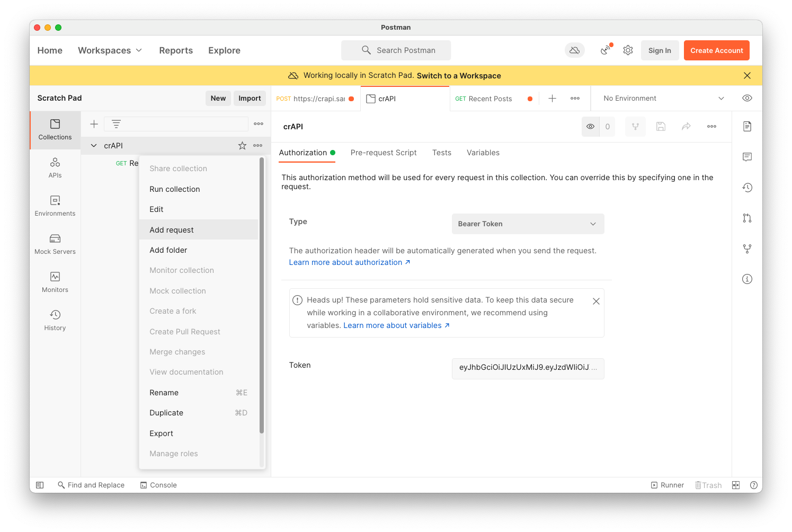Expand the Workspaces dropdown
This screenshot has width=792, height=532.
coord(110,50)
